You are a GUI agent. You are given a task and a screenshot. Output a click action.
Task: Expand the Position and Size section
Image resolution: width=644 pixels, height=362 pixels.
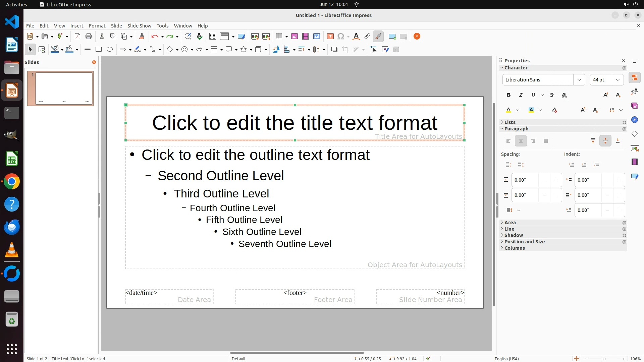click(x=524, y=242)
